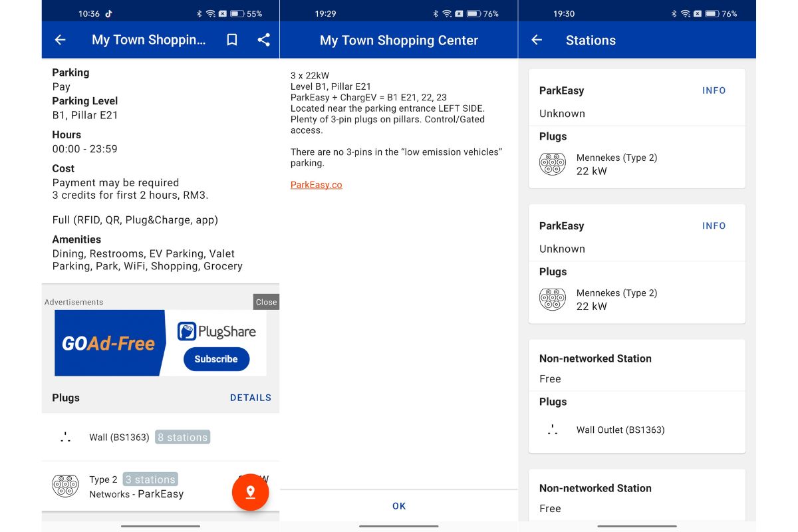798x532 pixels.
Task: Tap INFO on the first ParkEasy station
Action: [x=714, y=90]
